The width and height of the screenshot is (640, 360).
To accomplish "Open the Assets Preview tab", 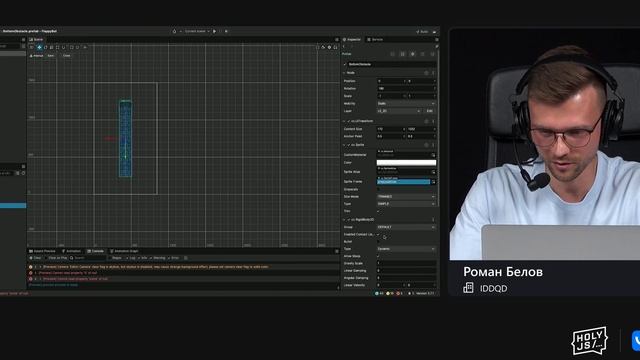I will pos(42,251).
